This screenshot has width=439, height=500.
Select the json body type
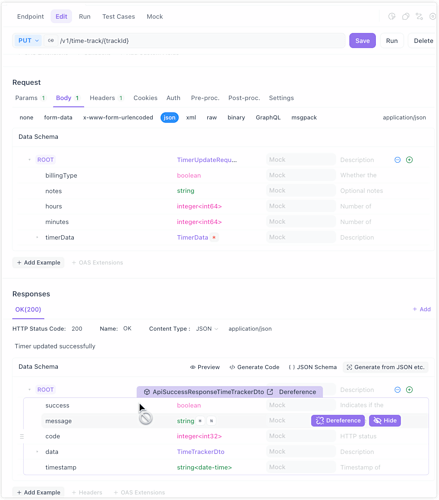pyautogui.click(x=169, y=117)
